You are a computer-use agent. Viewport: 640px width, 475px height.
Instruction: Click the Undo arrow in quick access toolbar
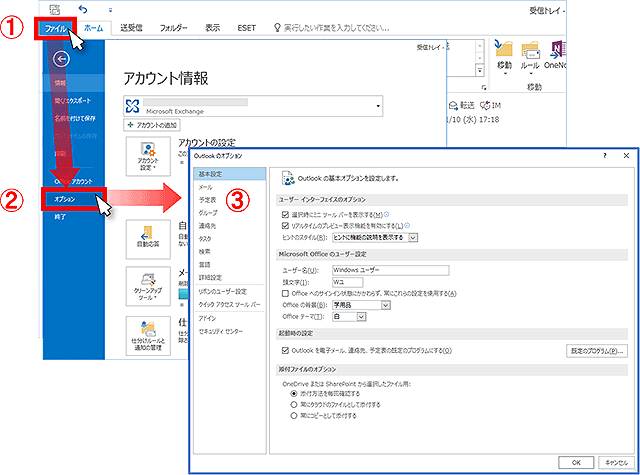[95, 8]
